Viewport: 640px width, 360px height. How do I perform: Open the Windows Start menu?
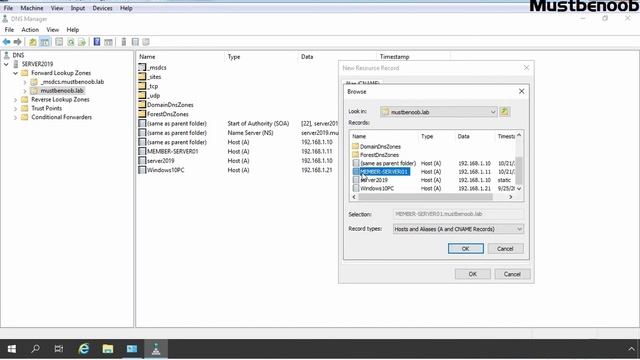coord(12,349)
